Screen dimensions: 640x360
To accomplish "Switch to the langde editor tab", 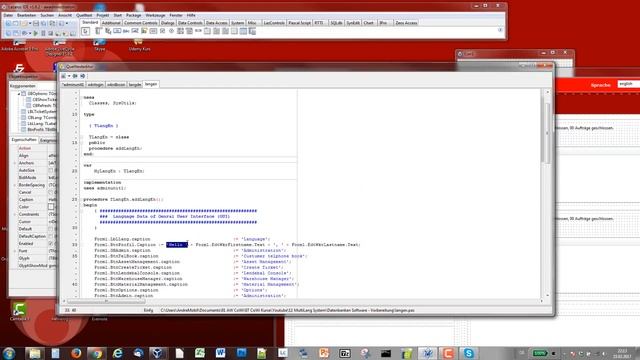I will pos(135,84).
